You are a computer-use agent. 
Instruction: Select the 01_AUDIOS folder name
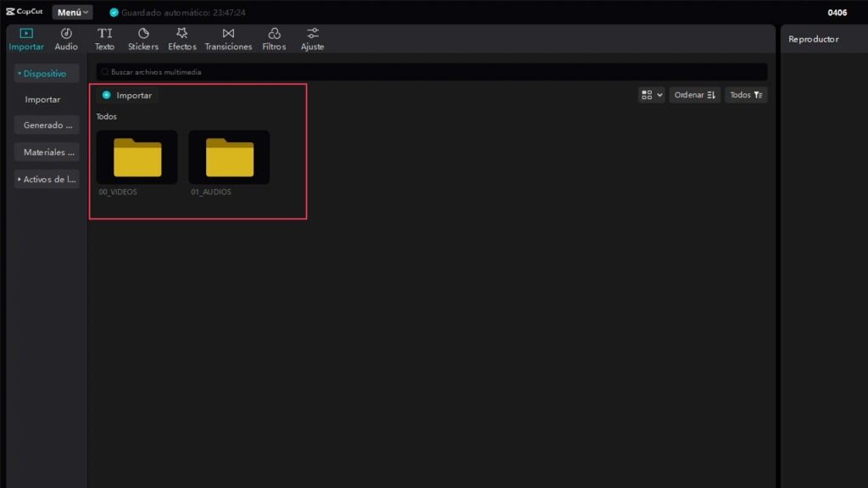click(x=211, y=192)
